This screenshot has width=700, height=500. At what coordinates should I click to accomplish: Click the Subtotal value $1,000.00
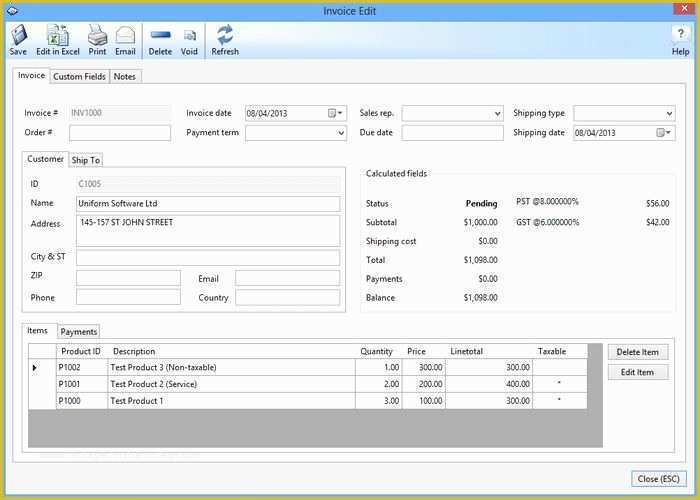point(480,222)
